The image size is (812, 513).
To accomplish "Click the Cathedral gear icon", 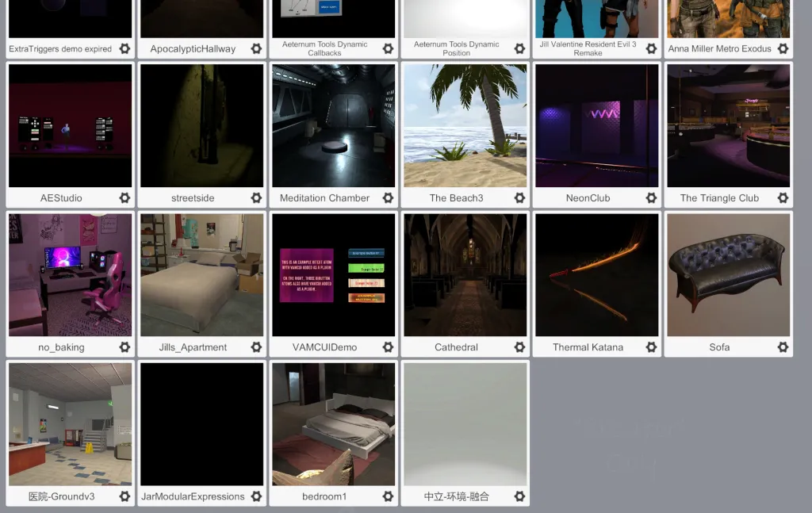I will click(x=519, y=346).
